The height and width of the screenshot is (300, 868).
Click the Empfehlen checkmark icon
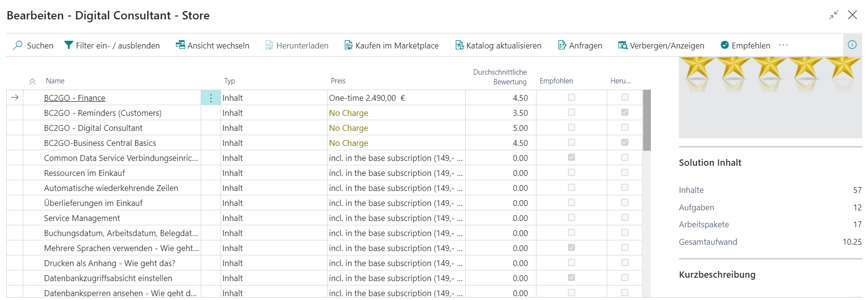[725, 45]
